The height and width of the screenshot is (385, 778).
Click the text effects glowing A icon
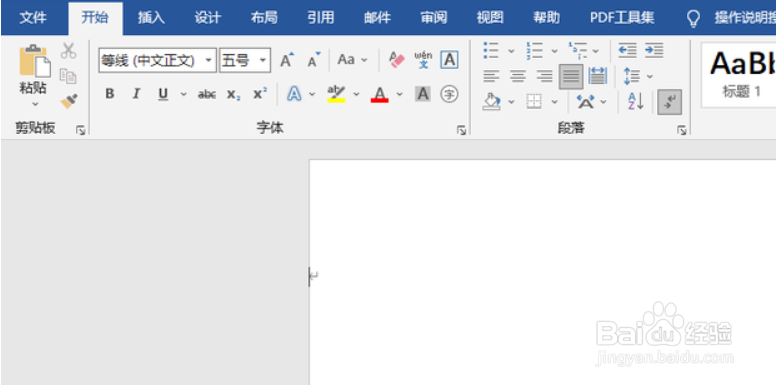pos(294,94)
